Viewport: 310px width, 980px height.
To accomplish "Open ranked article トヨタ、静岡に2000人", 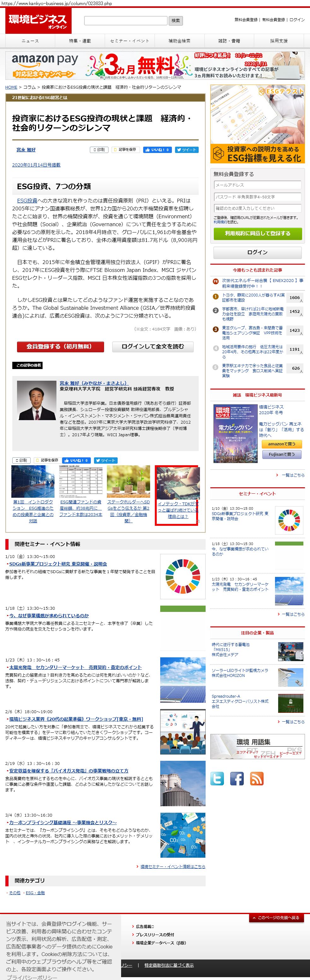I will coord(253,297).
